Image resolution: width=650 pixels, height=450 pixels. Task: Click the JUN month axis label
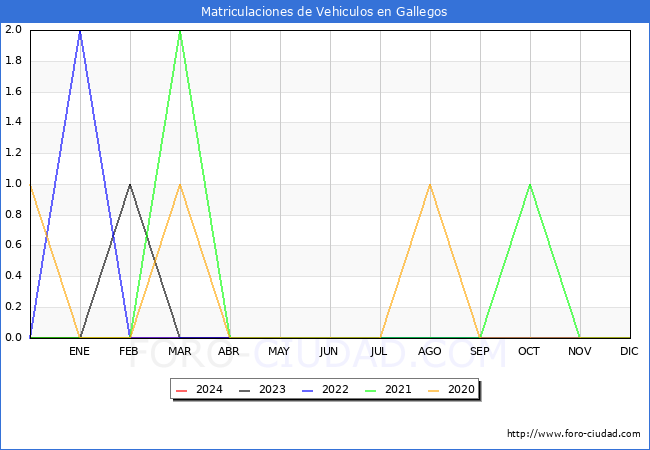click(x=329, y=351)
